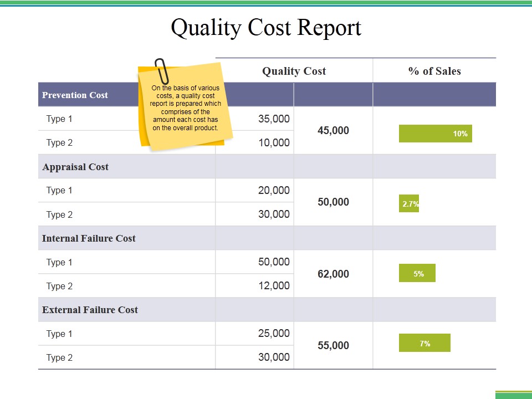Click the 7% green bar
Screen dimensions: 532x399
[x=424, y=342]
